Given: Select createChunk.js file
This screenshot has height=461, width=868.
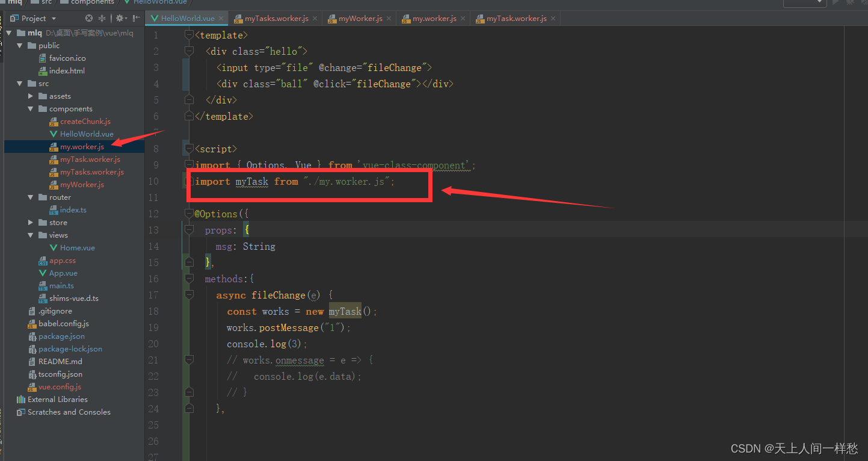Looking at the screenshot, I should pyautogui.click(x=79, y=122).
